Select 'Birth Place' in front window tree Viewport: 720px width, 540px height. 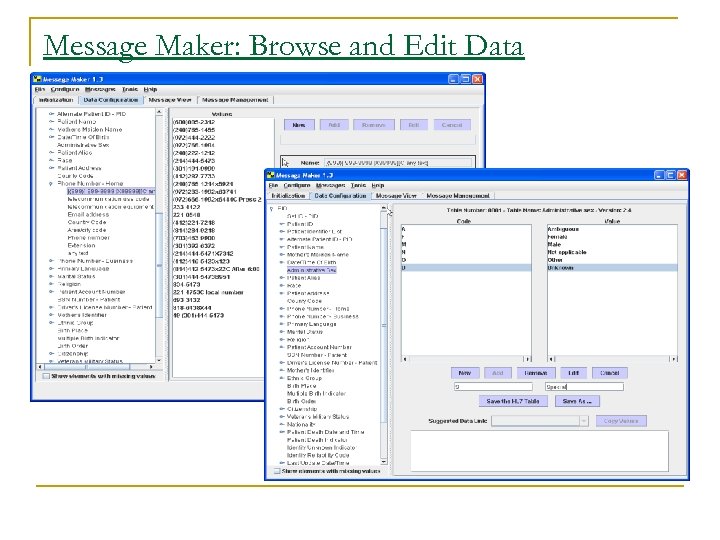click(301, 386)
